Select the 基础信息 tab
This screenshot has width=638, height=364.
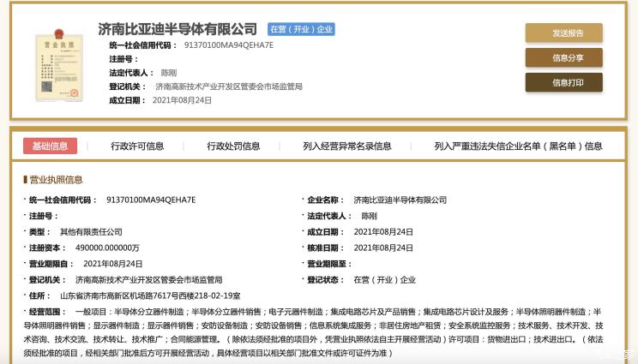pyautogui.click(x=50, y=146)
